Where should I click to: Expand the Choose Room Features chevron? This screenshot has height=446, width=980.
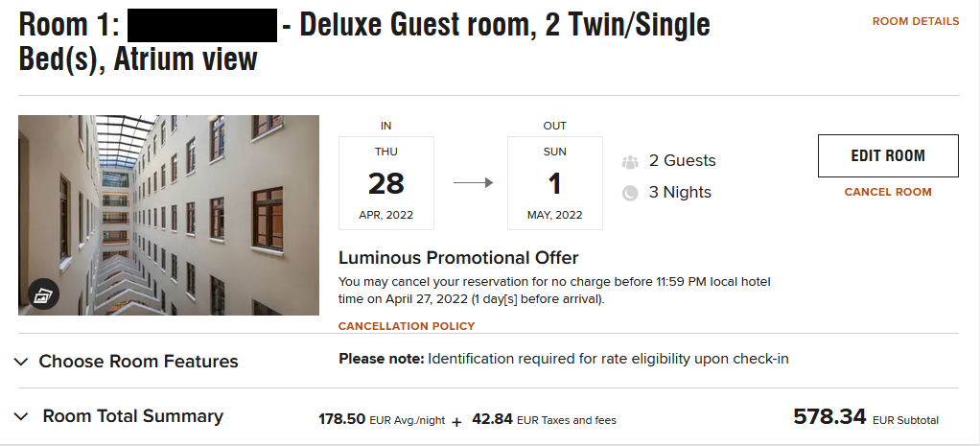click(x=21, y=362)
